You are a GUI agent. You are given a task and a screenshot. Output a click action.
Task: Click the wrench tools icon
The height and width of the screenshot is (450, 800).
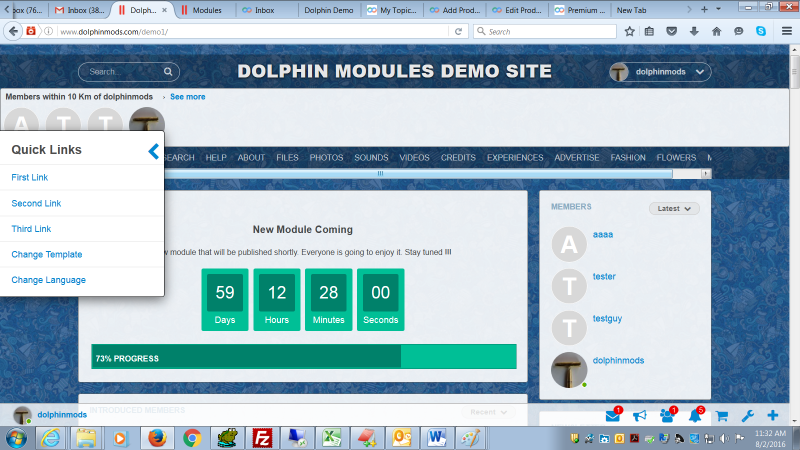747,416
